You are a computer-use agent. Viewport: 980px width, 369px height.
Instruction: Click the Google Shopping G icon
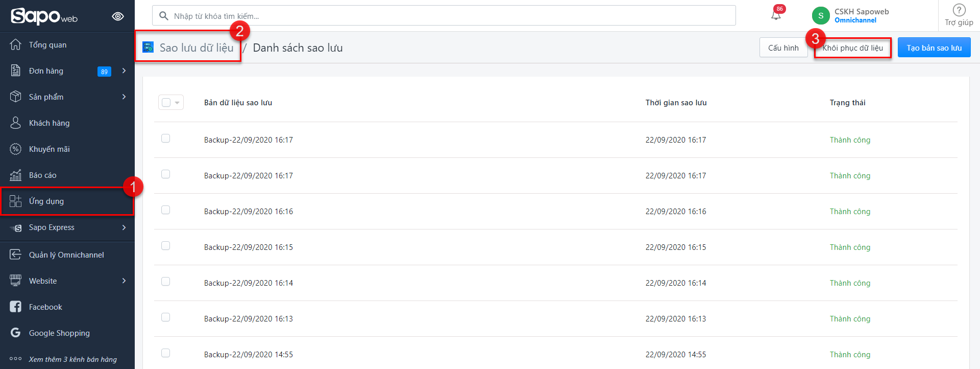[x=16, y=333]
